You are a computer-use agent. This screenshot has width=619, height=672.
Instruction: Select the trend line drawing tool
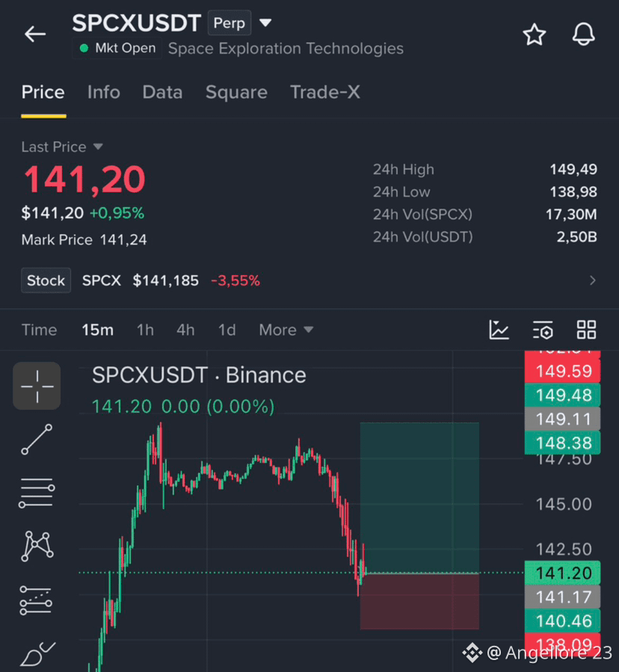pos(37,440)
